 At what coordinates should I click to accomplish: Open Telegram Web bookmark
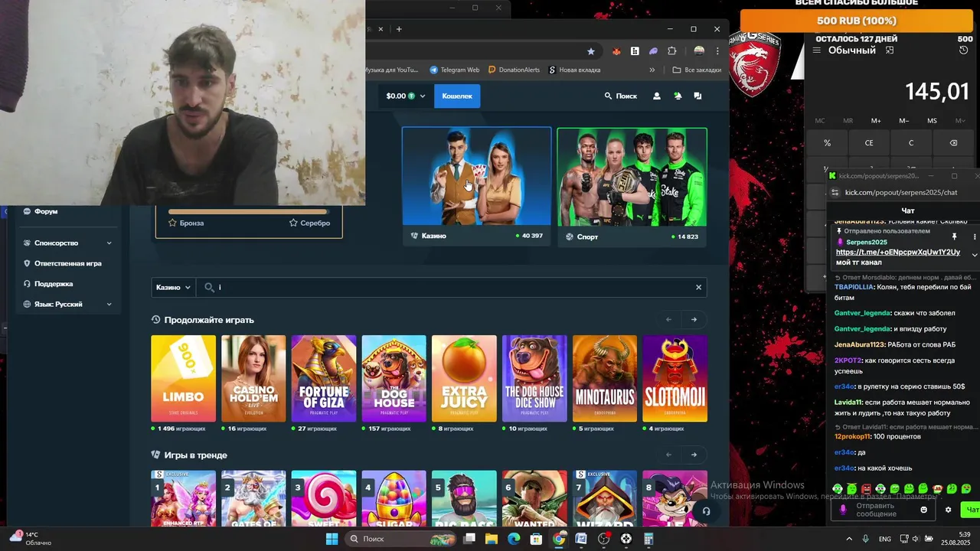pyautogui.click(x=455, y=70)
